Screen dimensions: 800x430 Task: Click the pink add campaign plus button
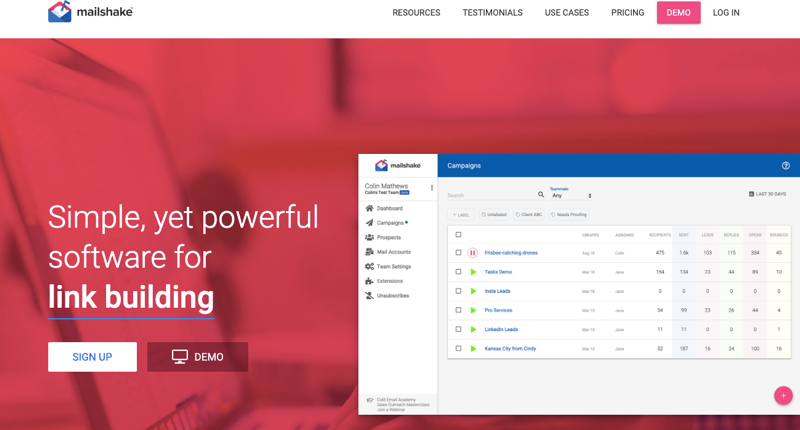point(783,395)
